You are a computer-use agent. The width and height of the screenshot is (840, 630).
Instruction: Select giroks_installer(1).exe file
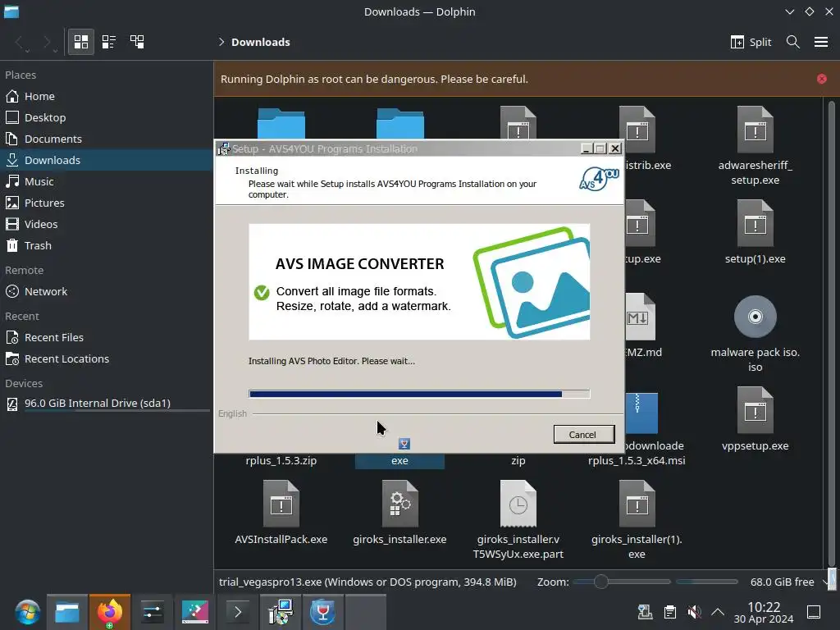(637, 519)
